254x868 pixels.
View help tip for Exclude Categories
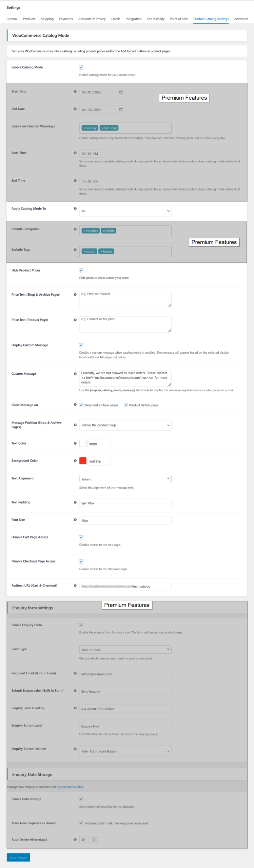click(x=75, y=229)
